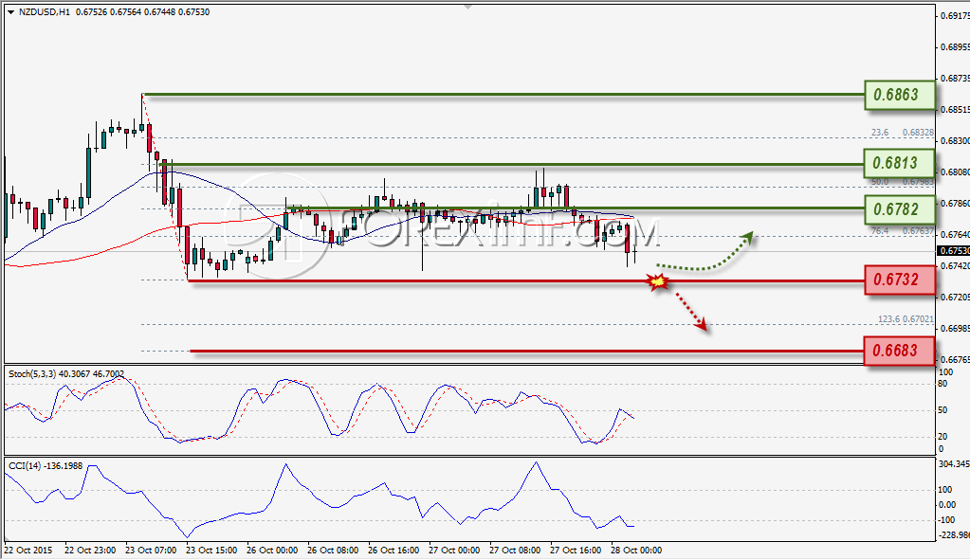Click the CCI(14) -136.1988 indicator label
Image resolution: width=970 pixels, height=560 pixels.
46,465
